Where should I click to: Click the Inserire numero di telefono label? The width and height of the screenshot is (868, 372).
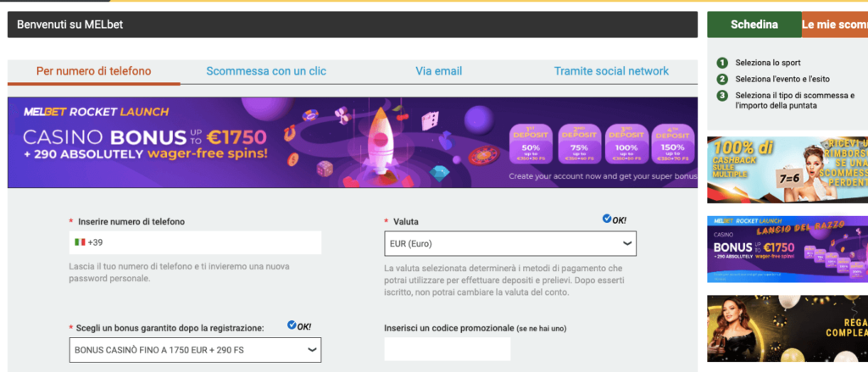(131, 222)
